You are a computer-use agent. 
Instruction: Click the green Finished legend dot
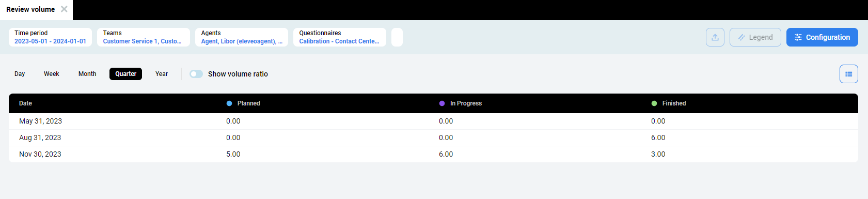pos(654,103)
